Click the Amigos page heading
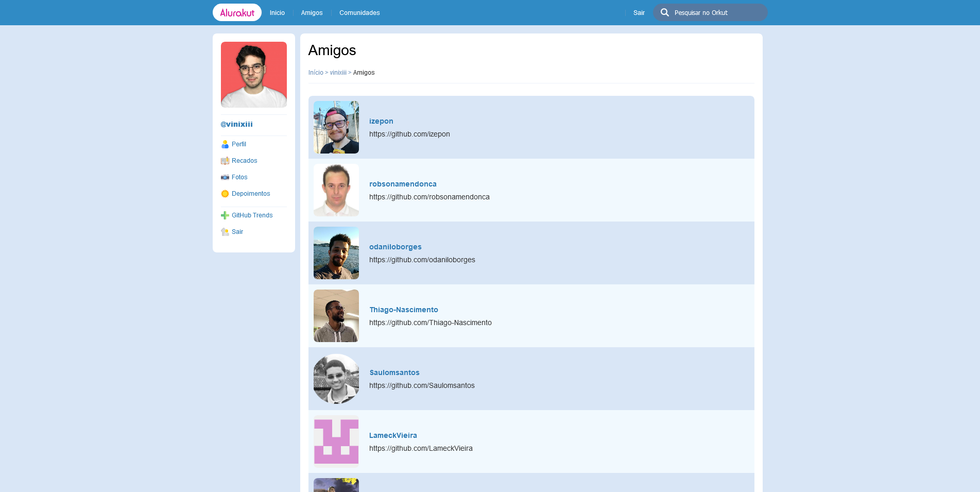 [x=332, y=50]
